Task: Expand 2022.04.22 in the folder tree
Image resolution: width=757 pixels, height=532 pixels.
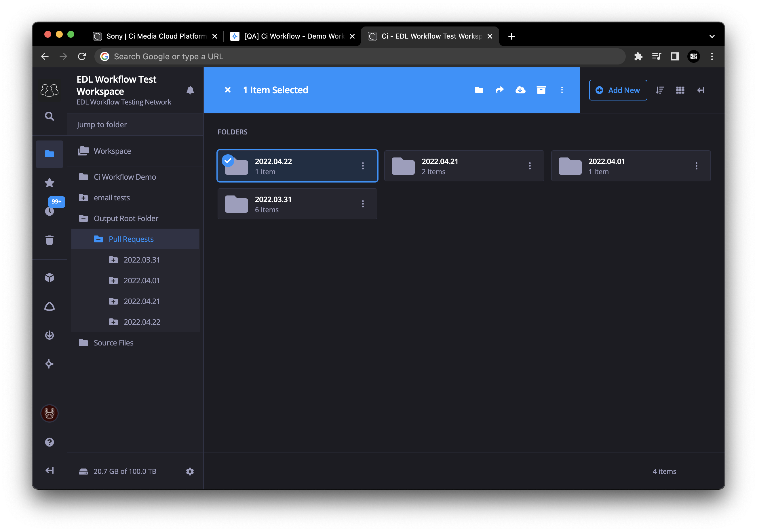Action: [113, 322]
